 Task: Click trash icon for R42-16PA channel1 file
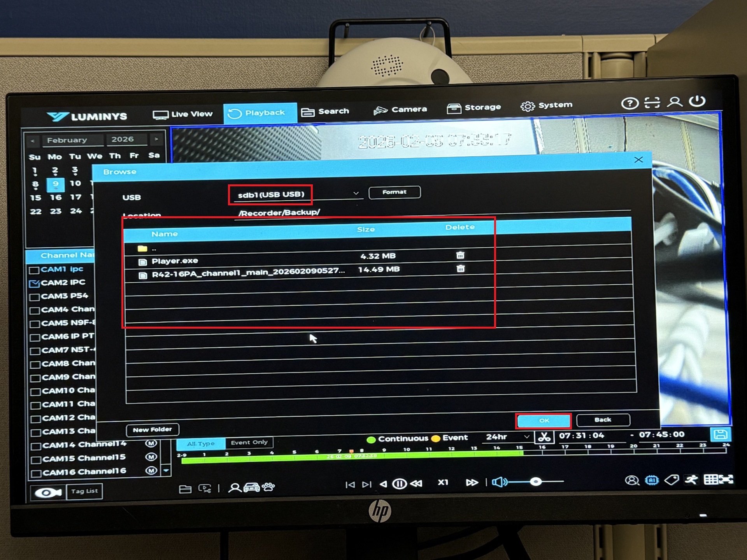pyautogui.click(x=461, y=269)
